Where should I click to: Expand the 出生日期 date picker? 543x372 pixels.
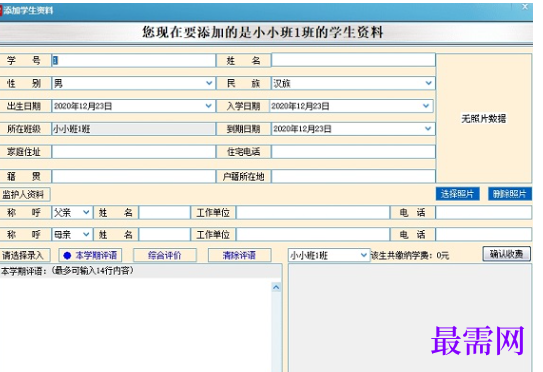pos(208,106)
